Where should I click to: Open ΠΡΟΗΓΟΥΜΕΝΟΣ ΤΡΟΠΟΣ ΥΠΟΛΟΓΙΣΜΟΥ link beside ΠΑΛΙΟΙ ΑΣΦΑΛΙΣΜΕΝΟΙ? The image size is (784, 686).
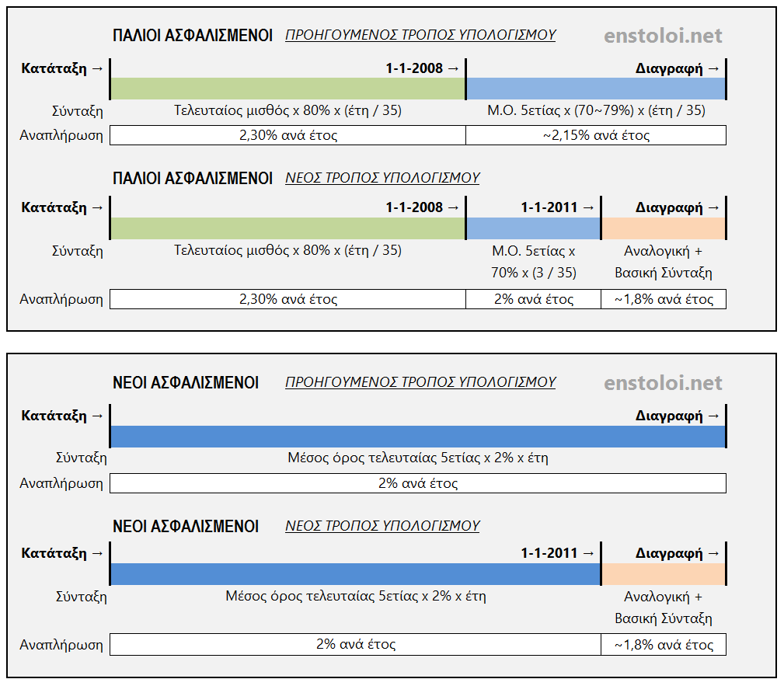pos(420,35)
